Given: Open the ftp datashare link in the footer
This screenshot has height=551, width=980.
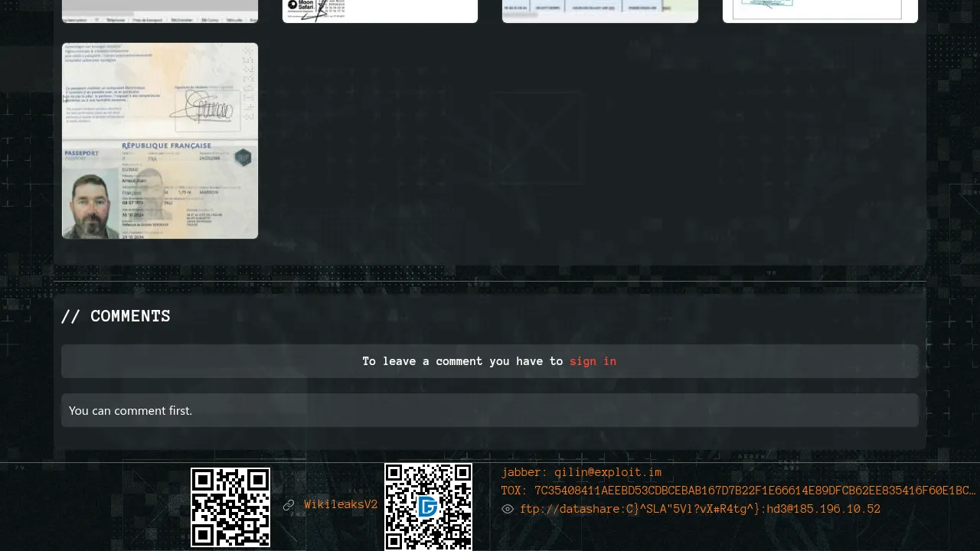Looking at the screenshot, I should point(700,509).
